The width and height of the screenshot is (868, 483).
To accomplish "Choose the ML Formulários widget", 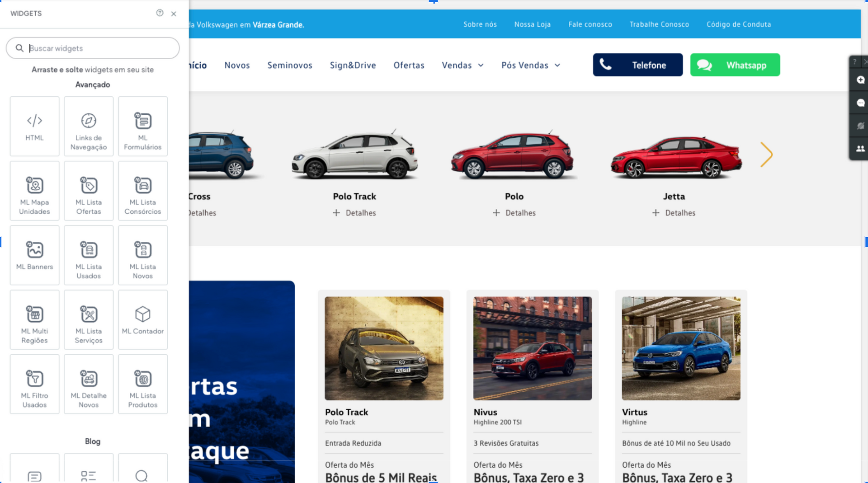I will (143, 127).
